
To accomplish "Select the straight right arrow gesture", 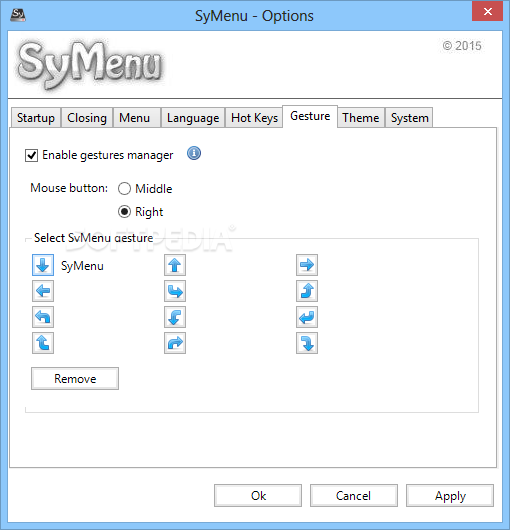I will (307, 265).
